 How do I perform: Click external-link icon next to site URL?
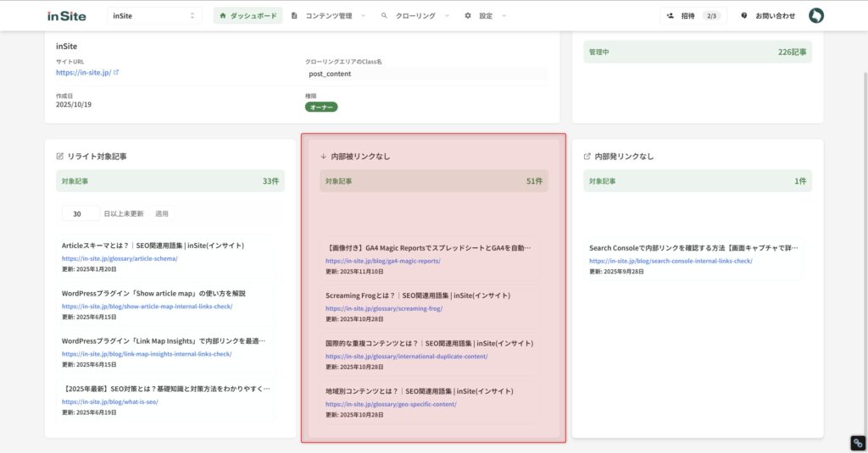coord(116,72)
